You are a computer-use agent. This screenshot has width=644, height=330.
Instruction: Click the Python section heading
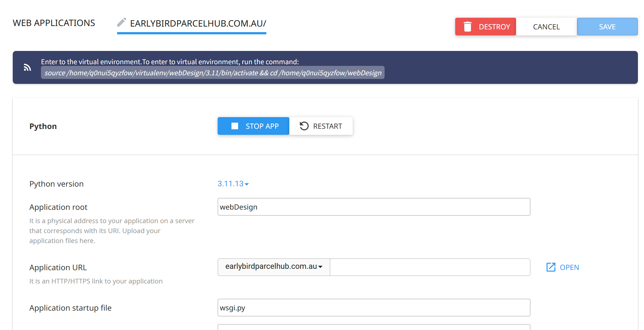(x=43, y=126)
